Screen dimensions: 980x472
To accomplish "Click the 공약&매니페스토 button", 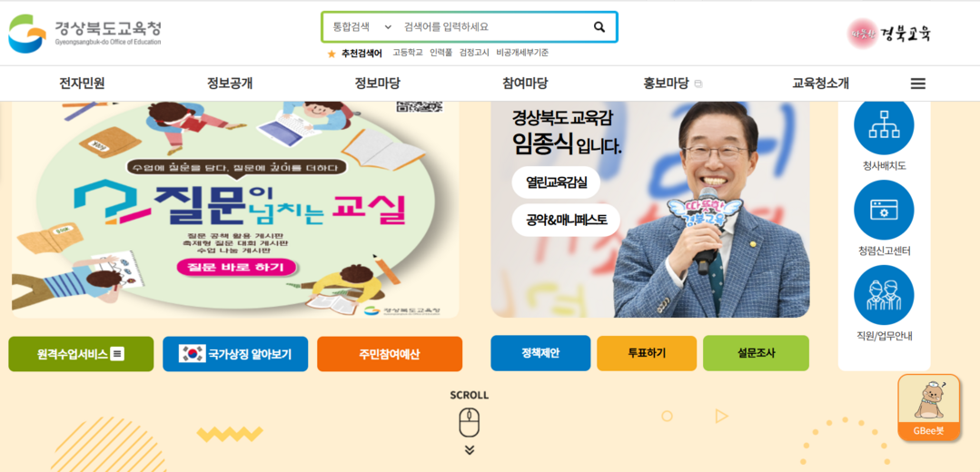I will pos(566,220).
